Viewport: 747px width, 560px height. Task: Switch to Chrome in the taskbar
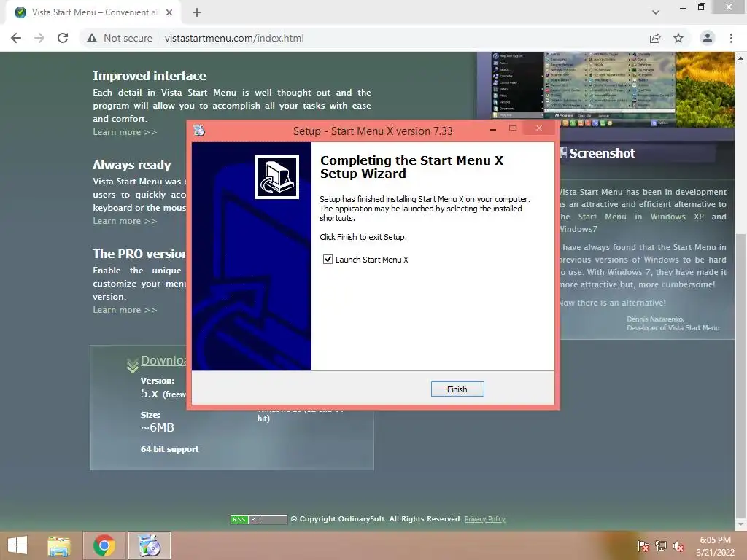pos(104,545)
